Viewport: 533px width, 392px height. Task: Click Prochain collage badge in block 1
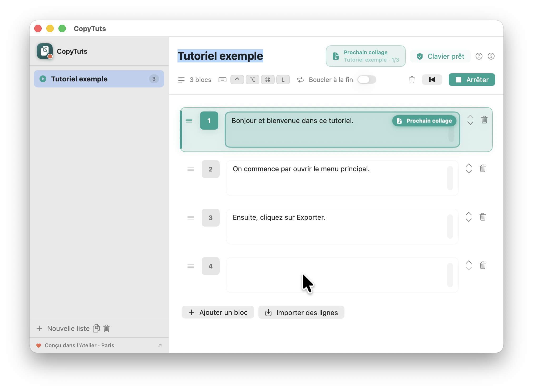(424, 121)
